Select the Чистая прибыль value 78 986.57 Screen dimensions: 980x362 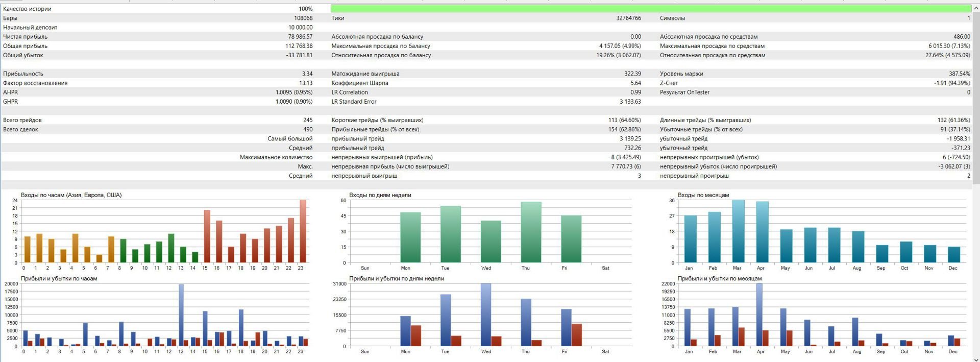pos(300,37)
